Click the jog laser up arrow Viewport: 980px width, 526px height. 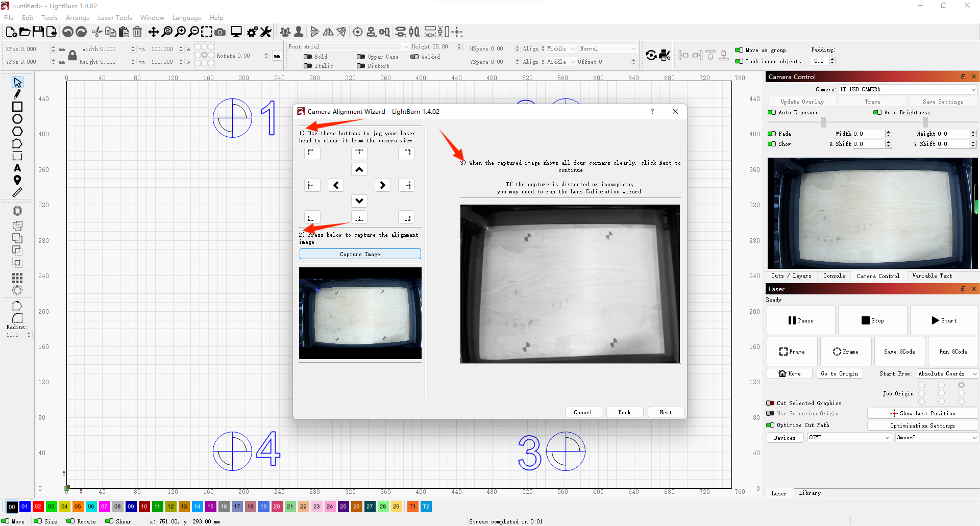pyautogui.click(x=359, y=169)
